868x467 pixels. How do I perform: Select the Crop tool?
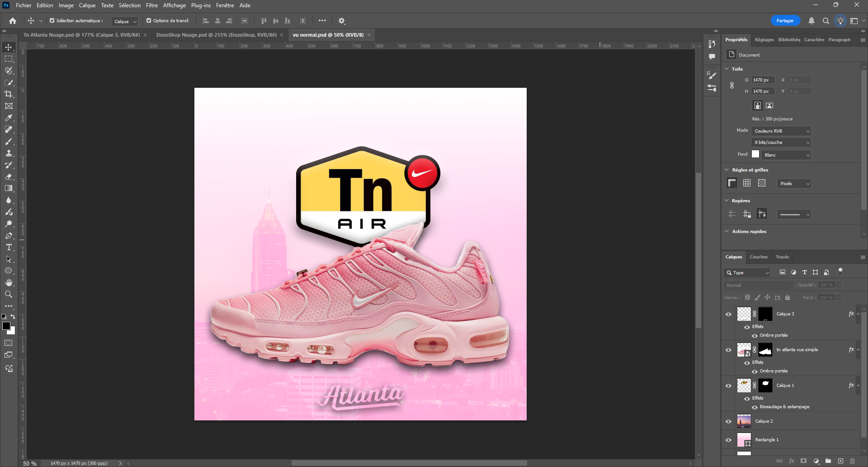click(9, 94)
